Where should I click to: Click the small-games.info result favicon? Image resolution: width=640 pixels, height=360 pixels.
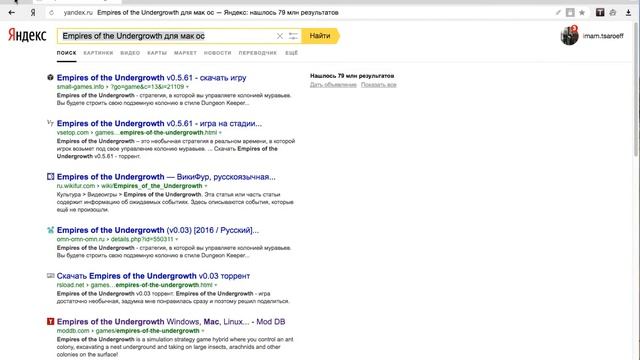pos(50,77)
